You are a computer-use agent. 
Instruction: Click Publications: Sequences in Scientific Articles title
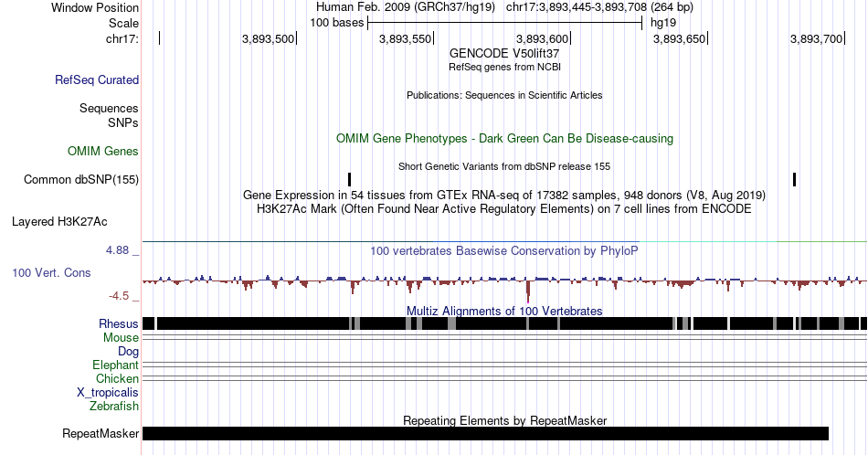504,95
